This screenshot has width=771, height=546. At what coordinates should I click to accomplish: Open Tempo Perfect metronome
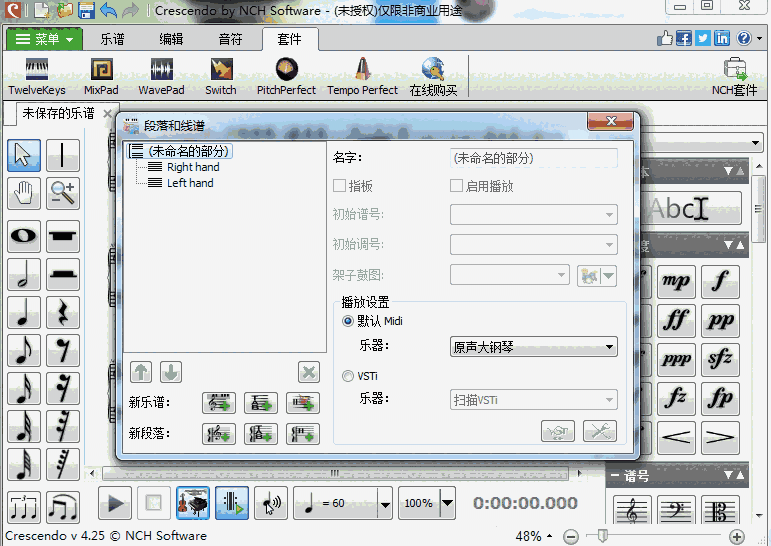click(x=362, y=77)
